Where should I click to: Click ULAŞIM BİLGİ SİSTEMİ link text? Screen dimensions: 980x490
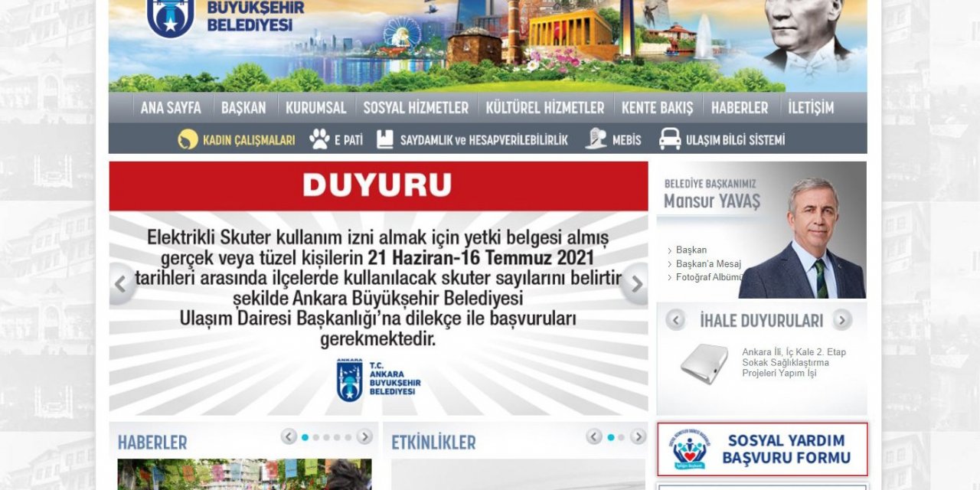pyautogui.click(x=735, y=140)
